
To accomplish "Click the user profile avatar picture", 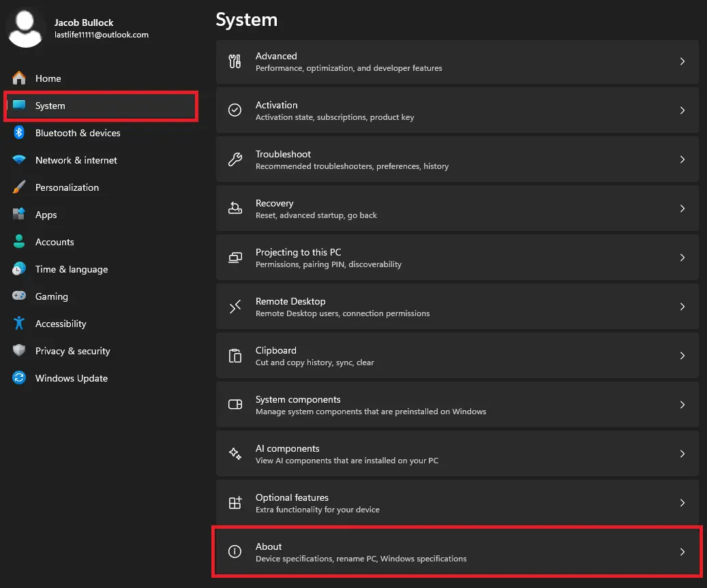I will (26, 28).
